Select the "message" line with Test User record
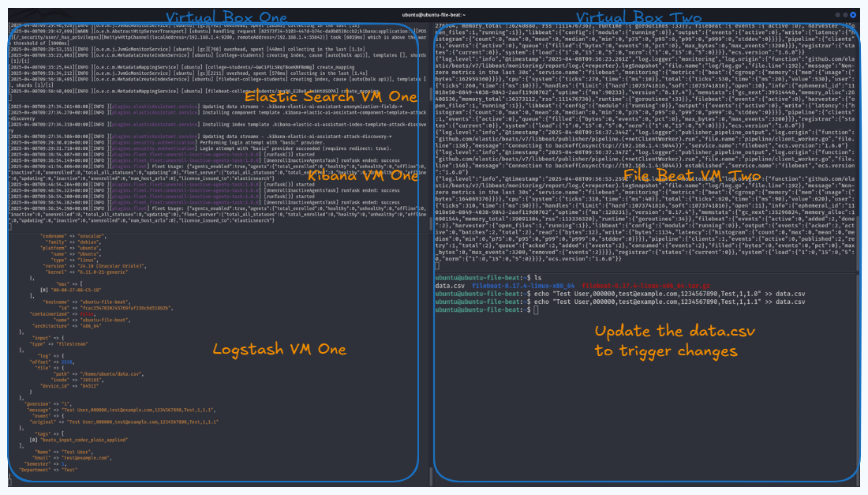This screenshot has width=868, height=495. pyautogui.click(x=122, y=411)
